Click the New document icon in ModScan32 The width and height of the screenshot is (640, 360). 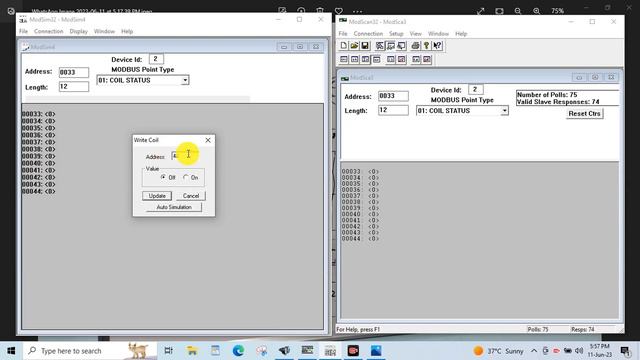[x=344, y=45]
